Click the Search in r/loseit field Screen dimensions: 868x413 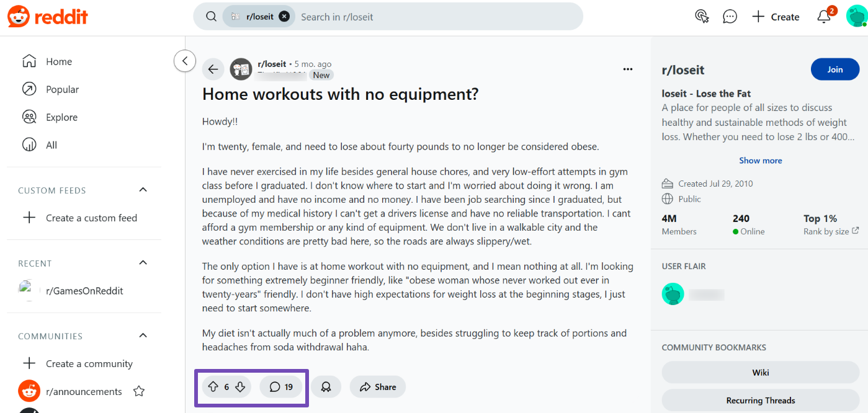[x=434, y=17]
